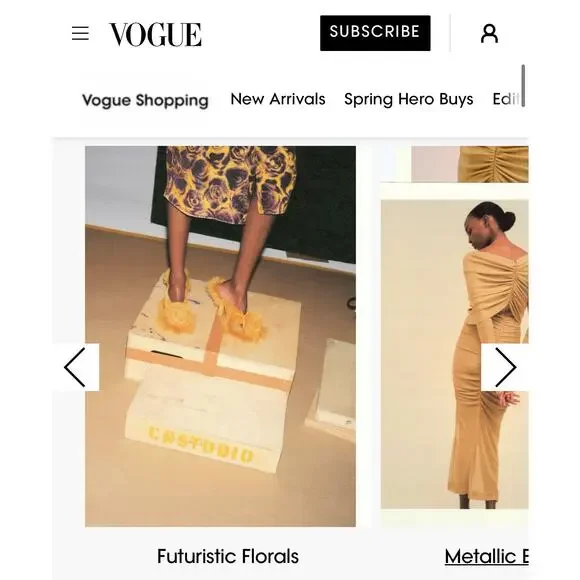This screenshot has height=580, width=580.
Task: Open the Futuristic Florals image
Action: pyautogui.click(x=220, y=336)
